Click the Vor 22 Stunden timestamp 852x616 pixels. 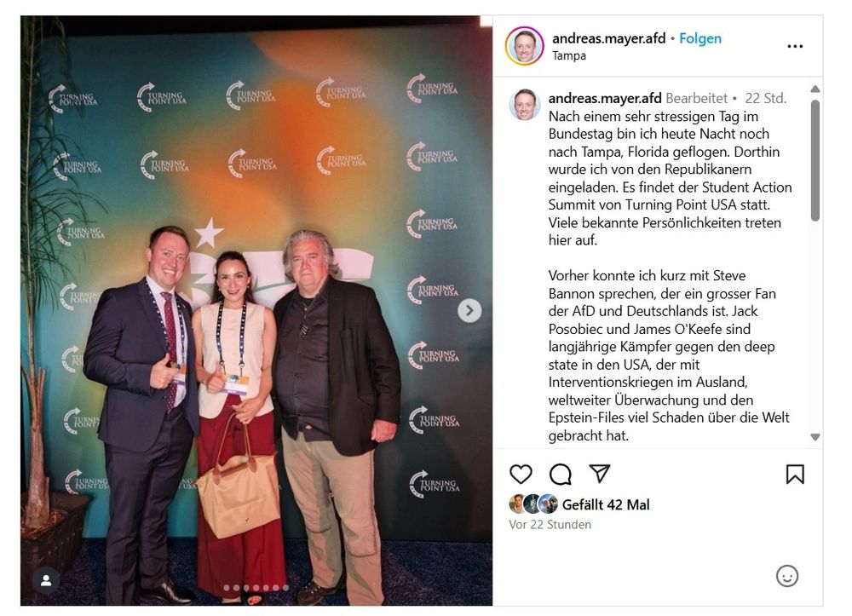tap(550, 525)
